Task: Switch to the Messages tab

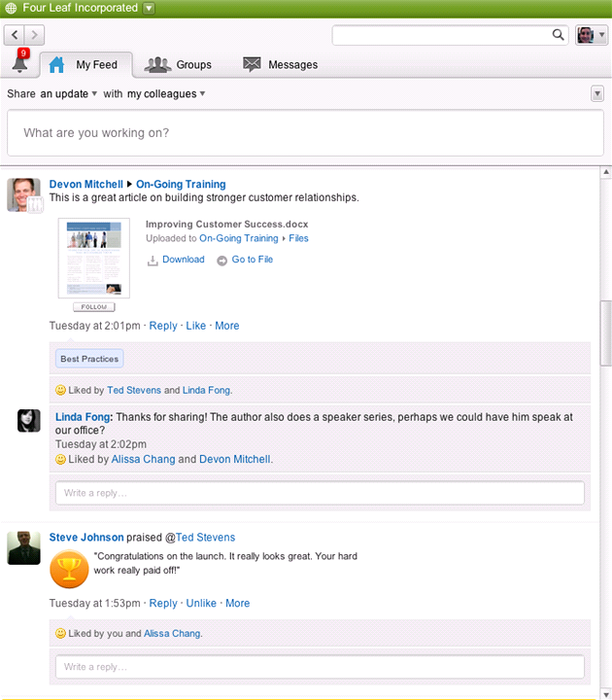Action: 280,65
